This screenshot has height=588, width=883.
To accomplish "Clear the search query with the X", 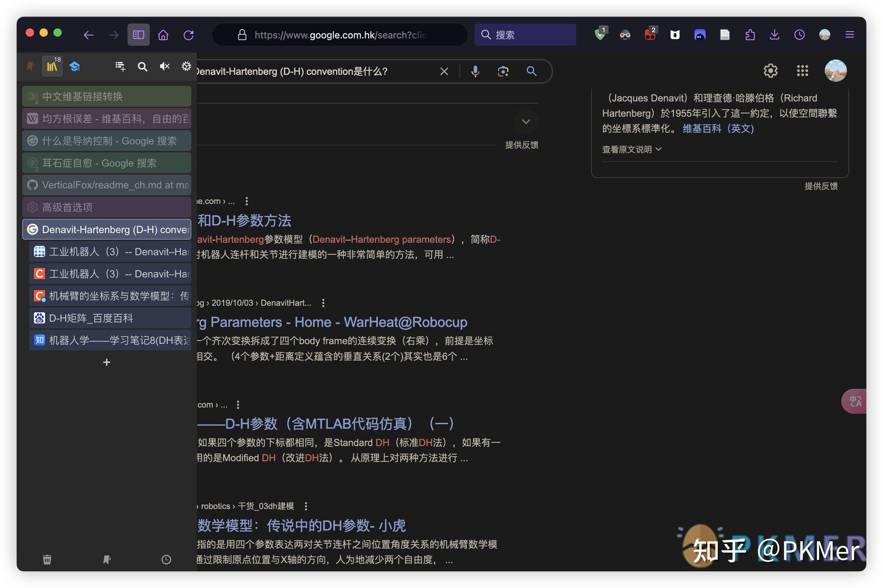I will (444, 71).
